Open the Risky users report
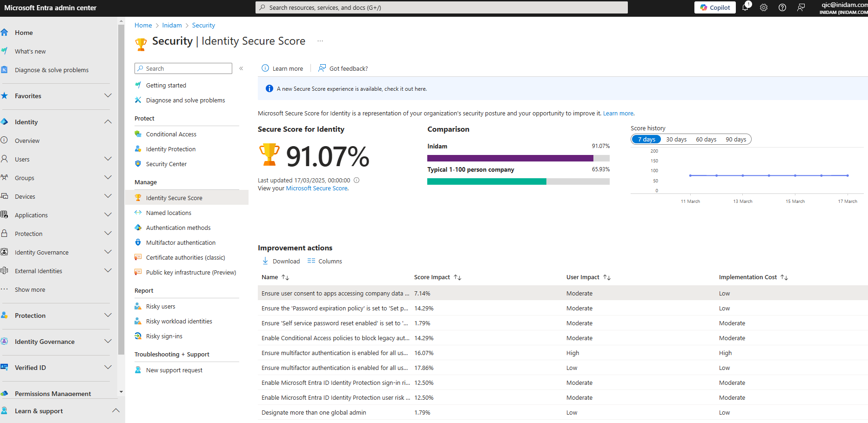Viewport: 868px width, 423px height. click(161, 306)
